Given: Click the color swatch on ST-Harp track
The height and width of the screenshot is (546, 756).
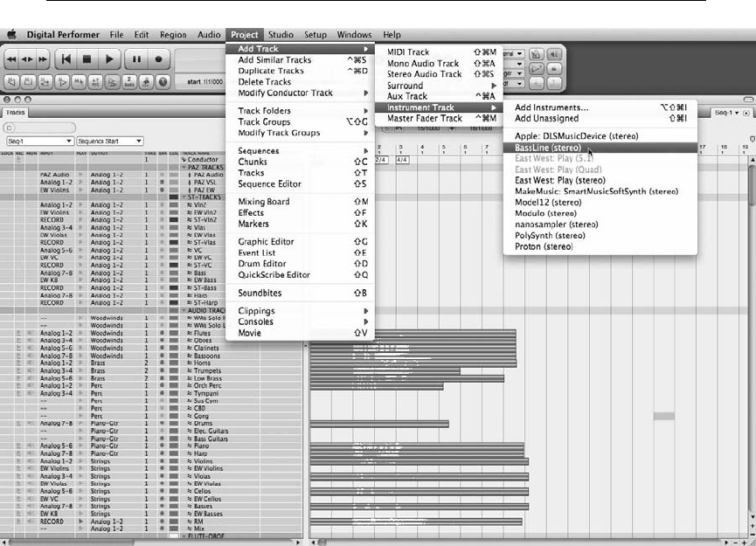Looking at the screenshot, I should click(174, 302).
